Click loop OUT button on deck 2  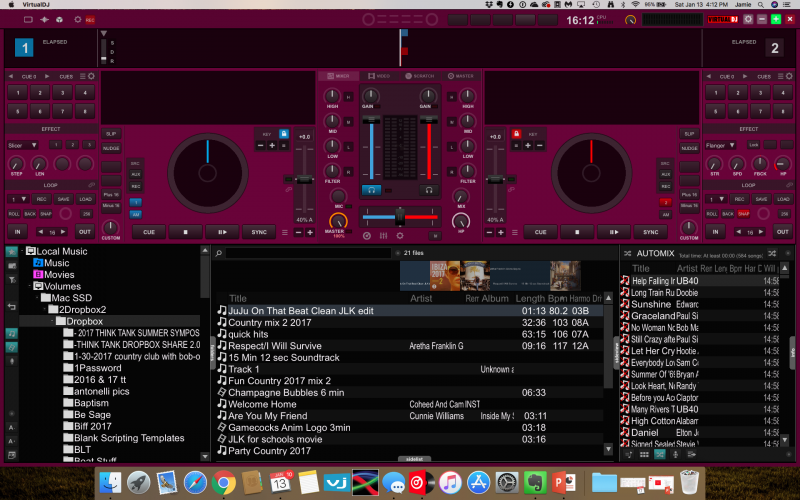pyautogui.click(x=783, y=232)
